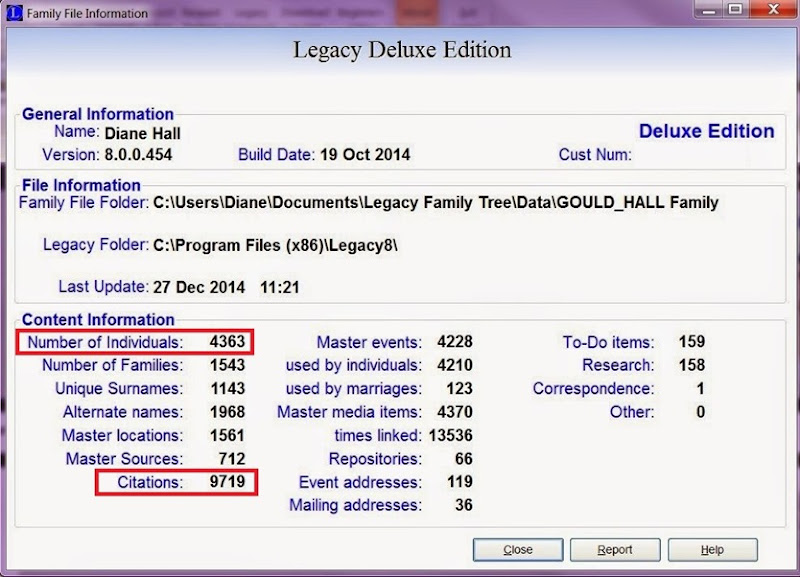Click the Master events value 4228

tap(455, 341)
